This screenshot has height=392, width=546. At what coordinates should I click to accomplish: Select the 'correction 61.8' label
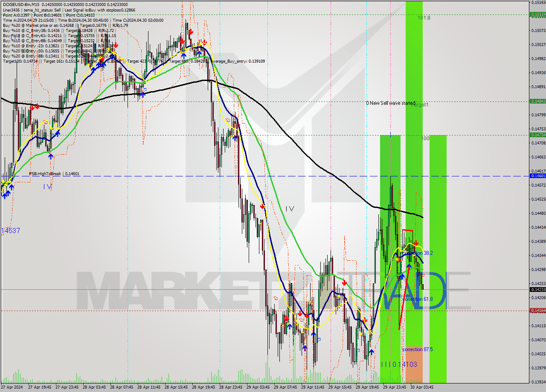coord(418,299)
